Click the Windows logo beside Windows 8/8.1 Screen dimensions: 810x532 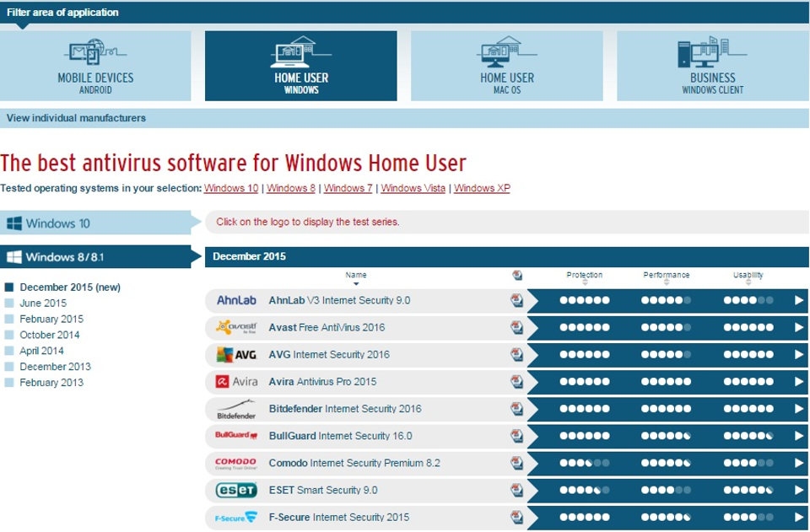14,256
